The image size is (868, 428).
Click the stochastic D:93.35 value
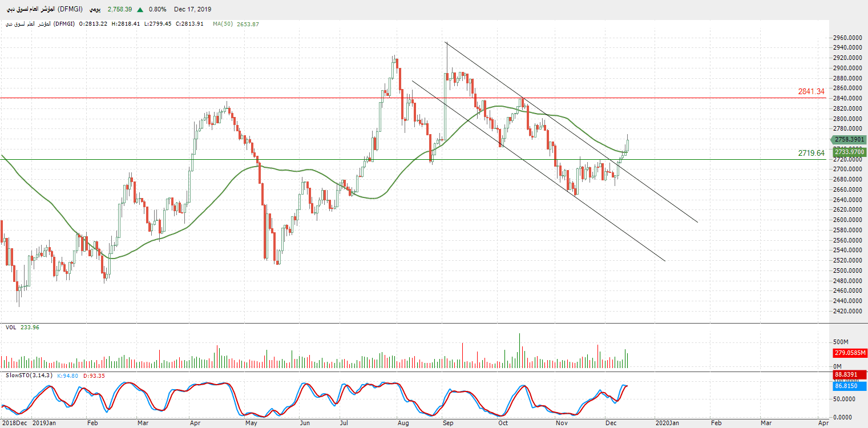pyautogui.click(x=94, y=375)
